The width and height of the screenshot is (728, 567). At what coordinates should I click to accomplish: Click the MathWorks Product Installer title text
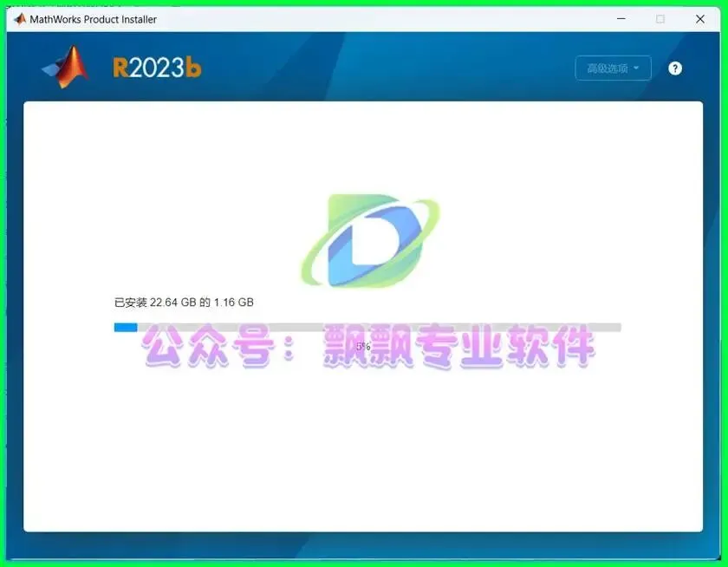click(x=94, y=19)
